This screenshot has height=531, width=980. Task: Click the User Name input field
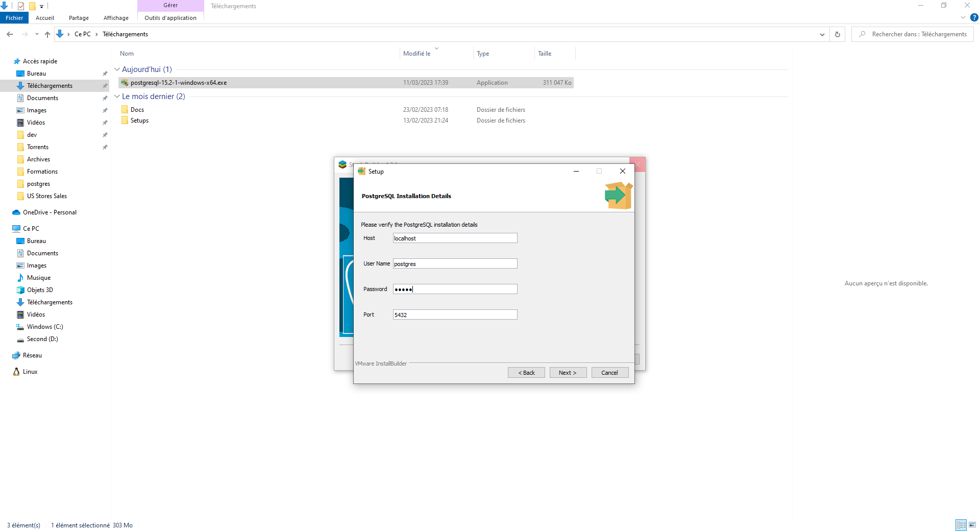pos(455,263)
